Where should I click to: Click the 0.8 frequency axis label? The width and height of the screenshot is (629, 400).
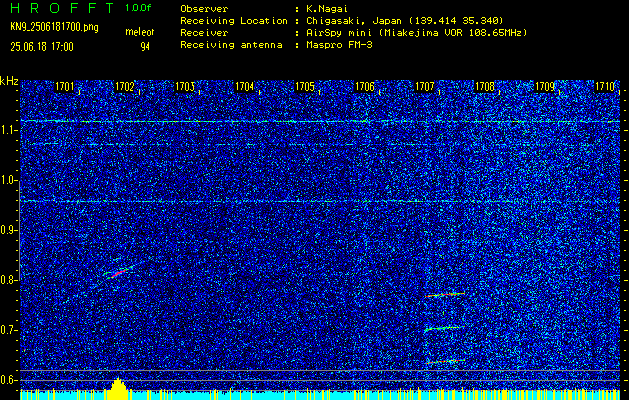point(8,280)
